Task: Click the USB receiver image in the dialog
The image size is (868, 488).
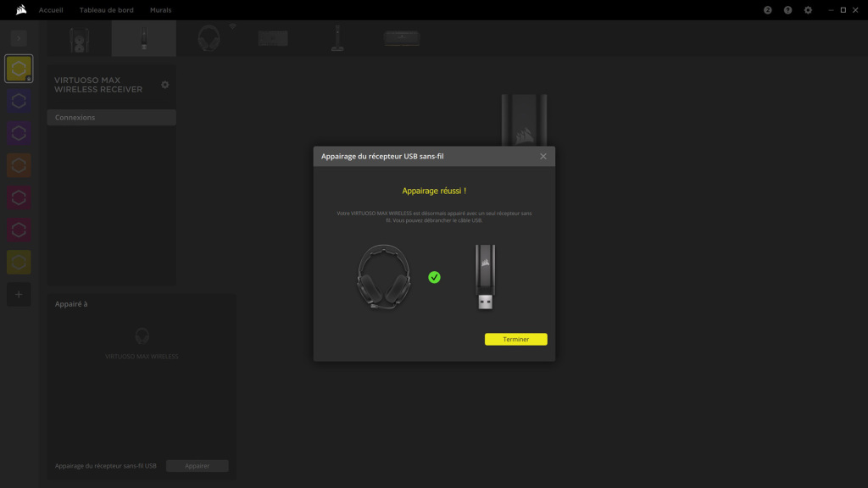Action: [x=486, y=277]
